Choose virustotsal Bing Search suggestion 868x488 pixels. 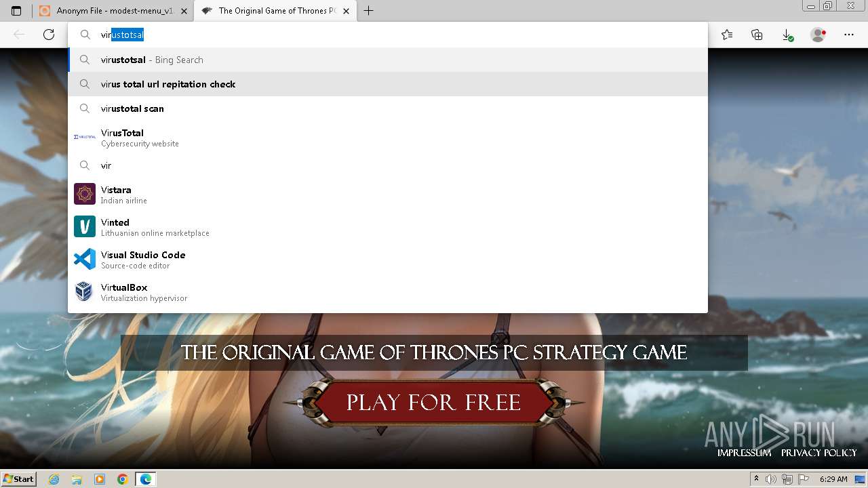coord(388,60)
